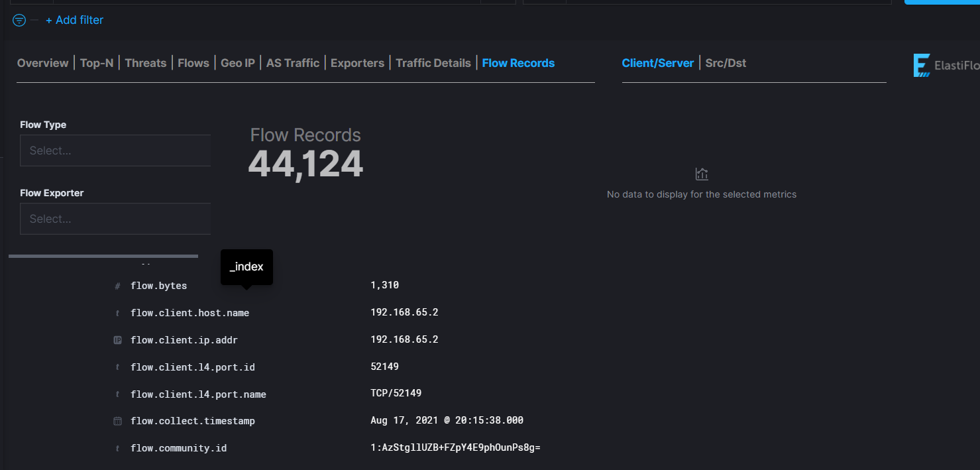The width and height of the screenshot is (980, 470).
Task: Switch to the Overview tab
Action: pyautogui.click(x=42, y=62)
